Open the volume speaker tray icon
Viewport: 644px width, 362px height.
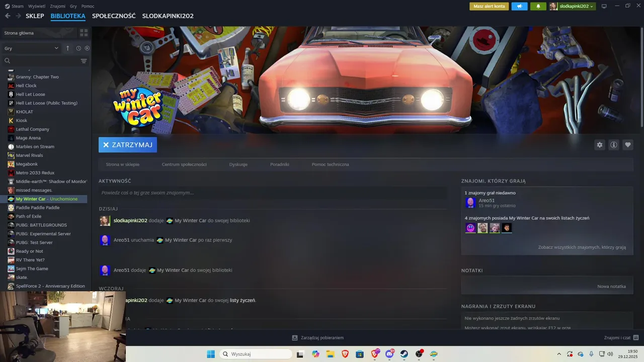[610, 354]
